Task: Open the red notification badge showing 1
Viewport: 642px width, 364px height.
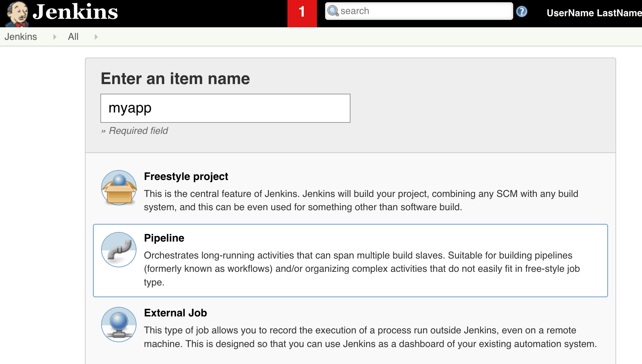Action: 302,12
